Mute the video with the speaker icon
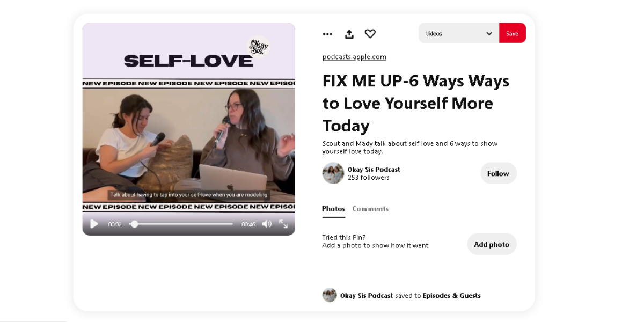 [x=267, y=224]
